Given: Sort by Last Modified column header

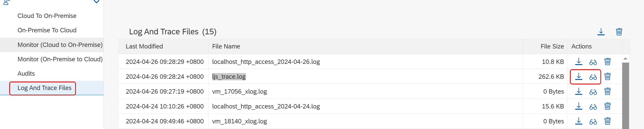Looking at the screenshot, I should (144, 46).
